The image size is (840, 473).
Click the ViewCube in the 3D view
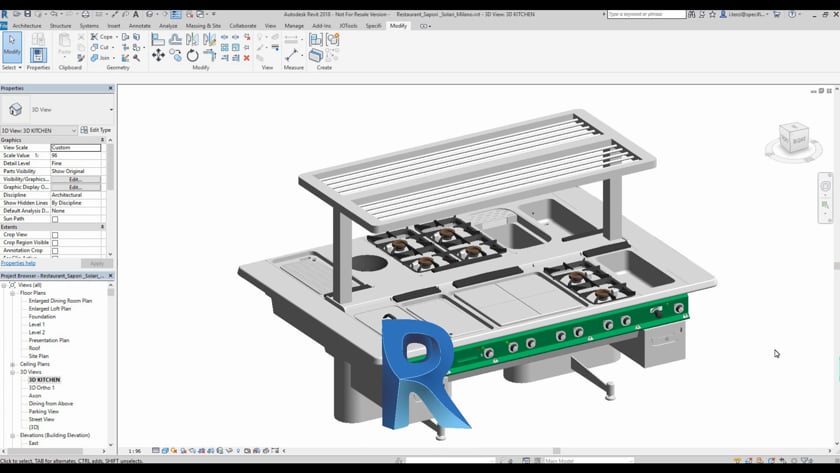click(x=794, y=138)
